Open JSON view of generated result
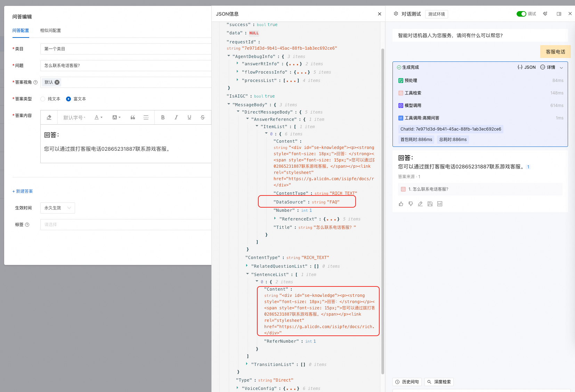Viewport: 575px width, 392px height. (x=526, y=67)
